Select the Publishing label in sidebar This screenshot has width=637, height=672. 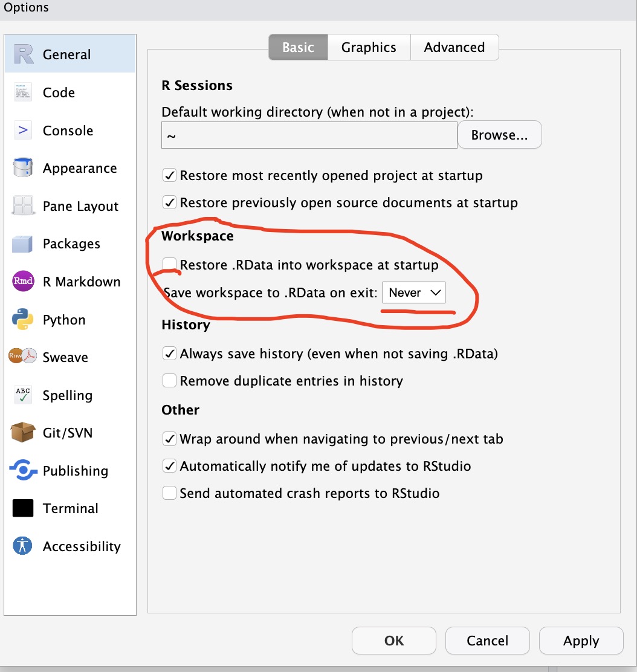point(76,471)
